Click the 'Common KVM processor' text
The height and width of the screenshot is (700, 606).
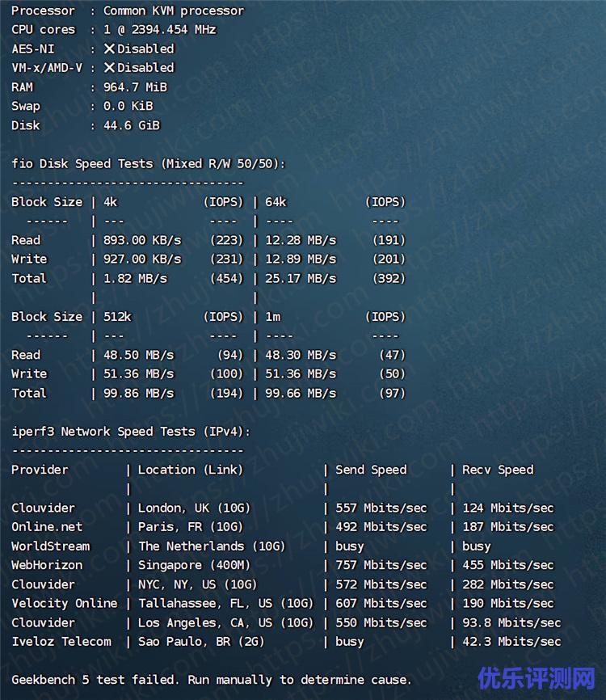[173, 11]
